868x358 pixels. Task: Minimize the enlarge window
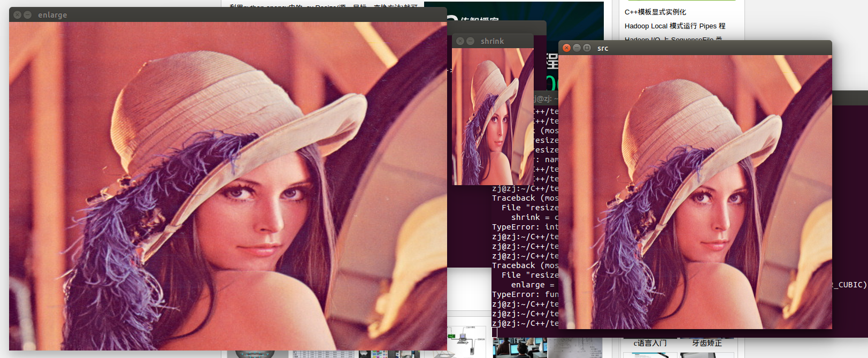pyautogui.click(x=27, y=15)
